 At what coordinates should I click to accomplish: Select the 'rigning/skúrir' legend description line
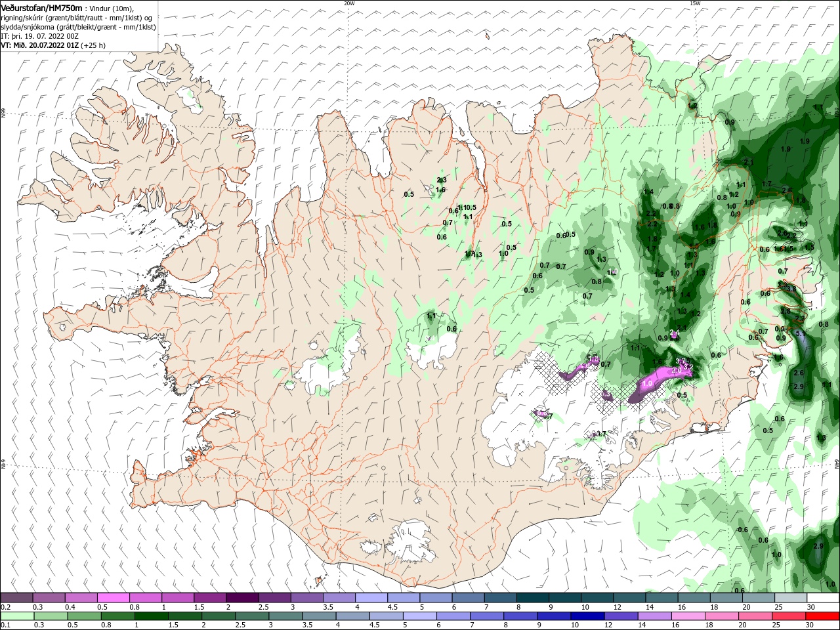76,18
